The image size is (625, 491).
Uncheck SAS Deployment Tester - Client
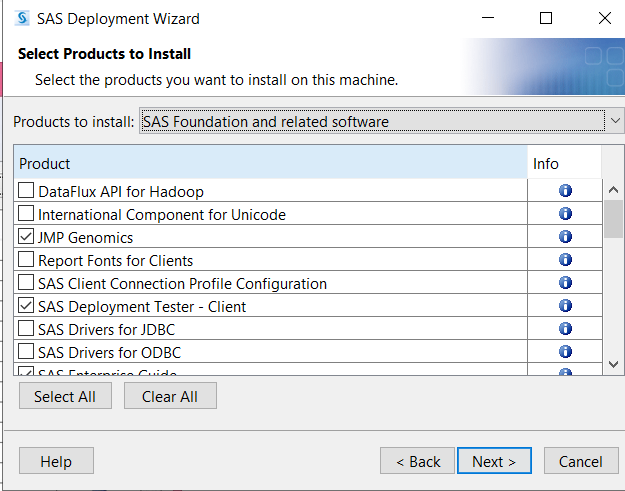click(26, 306)
